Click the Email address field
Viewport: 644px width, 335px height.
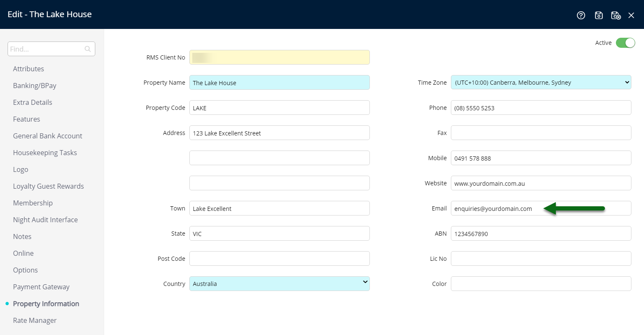pos(541,208)
